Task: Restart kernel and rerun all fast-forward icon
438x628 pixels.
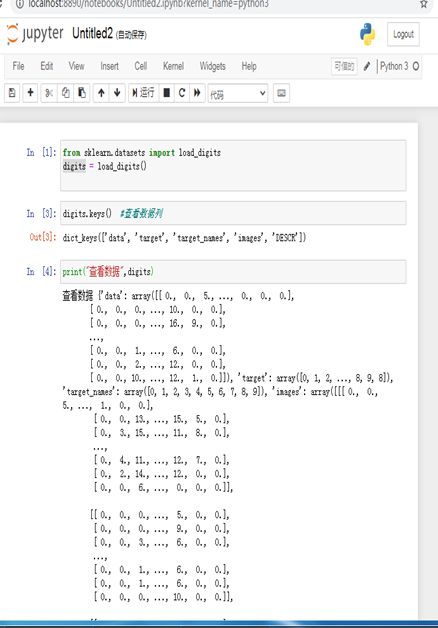Action: [x=197, y=93]
